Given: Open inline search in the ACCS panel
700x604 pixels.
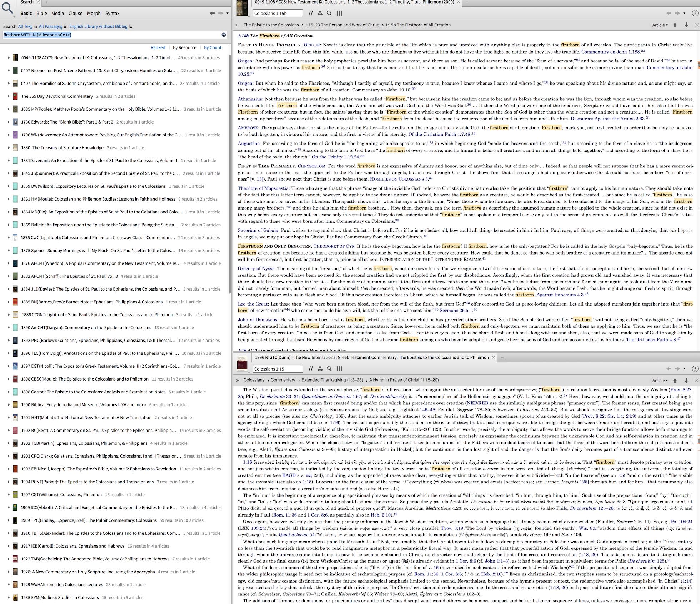Looking at the screenshot, I should tap(329, 13).
